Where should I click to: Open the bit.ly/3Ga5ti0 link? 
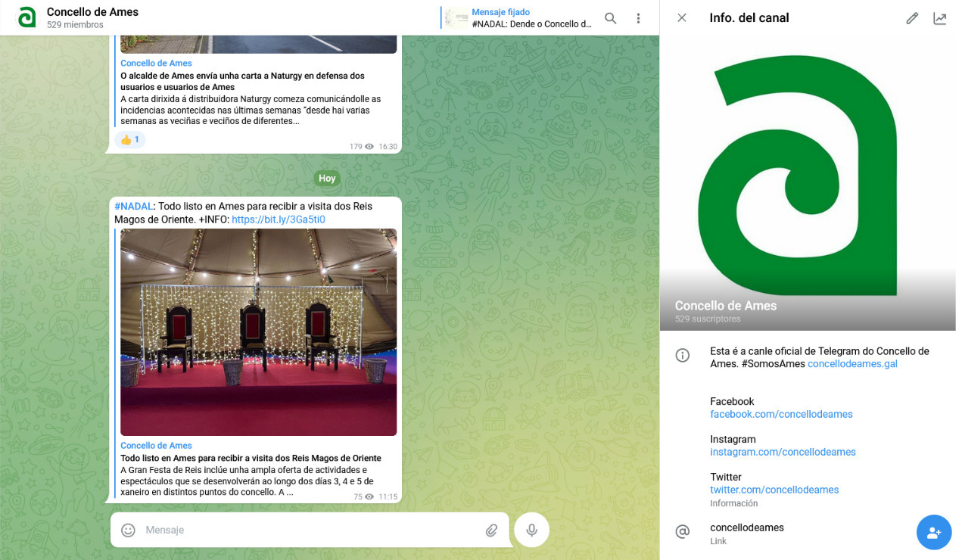279,219
